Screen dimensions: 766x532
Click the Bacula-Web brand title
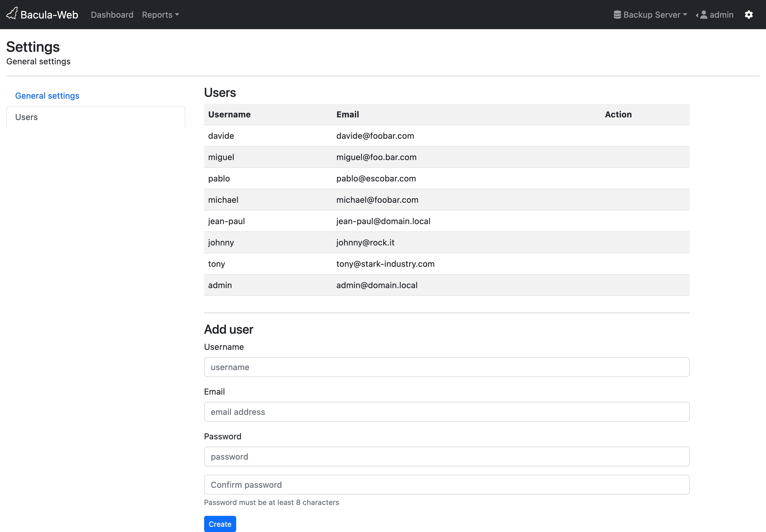tap(49, 15)
